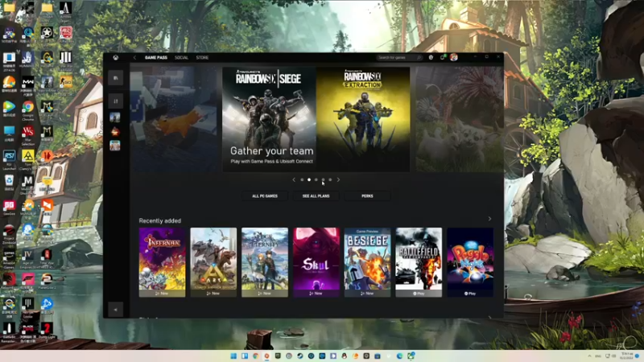Open the STORE tab
The height and width of the screenshot is (362, 644).
202,57
